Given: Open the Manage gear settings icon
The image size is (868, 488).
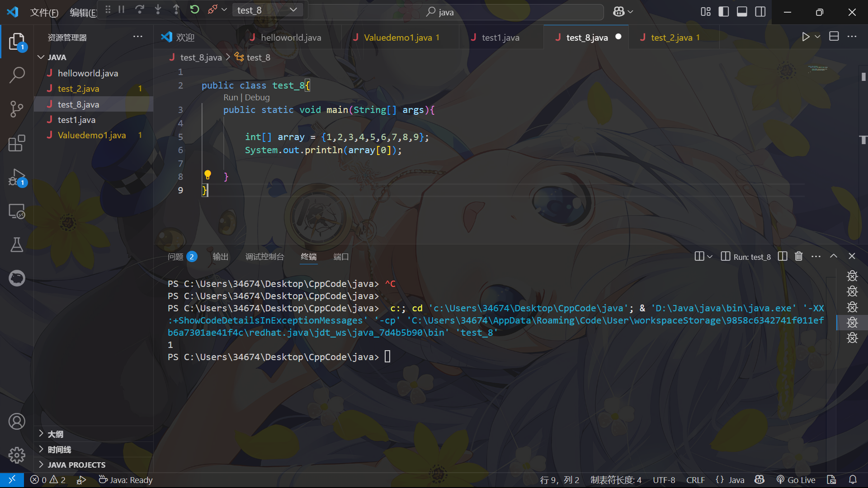Looking at the screenshot, I should (x=17, y=455).
